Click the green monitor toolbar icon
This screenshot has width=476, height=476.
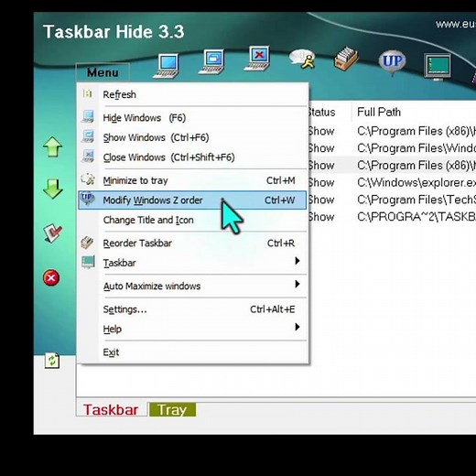(x=438, y=66)
